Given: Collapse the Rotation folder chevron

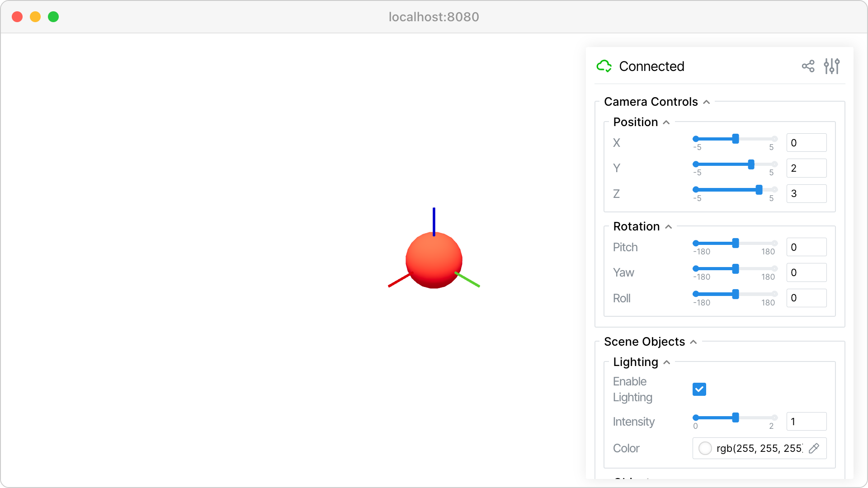Looking at the screenshot, I should click(x=669, y=227).
